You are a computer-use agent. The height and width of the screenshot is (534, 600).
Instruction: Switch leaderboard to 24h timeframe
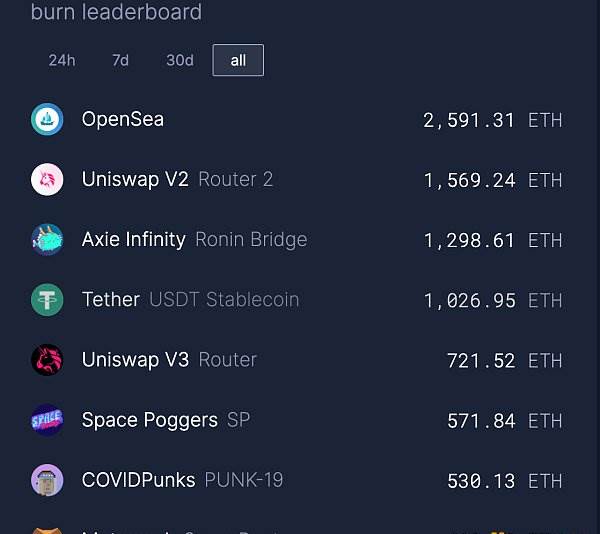click(62, 60)
